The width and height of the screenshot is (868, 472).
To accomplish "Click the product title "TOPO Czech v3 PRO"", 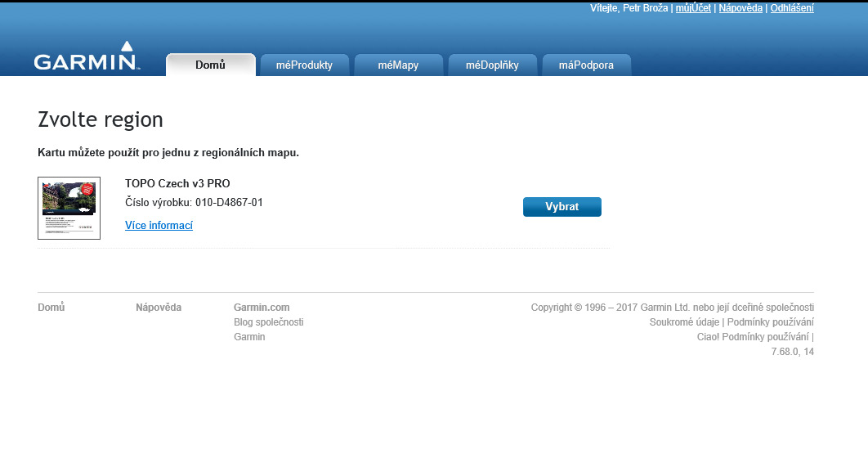I will (177, 183).
